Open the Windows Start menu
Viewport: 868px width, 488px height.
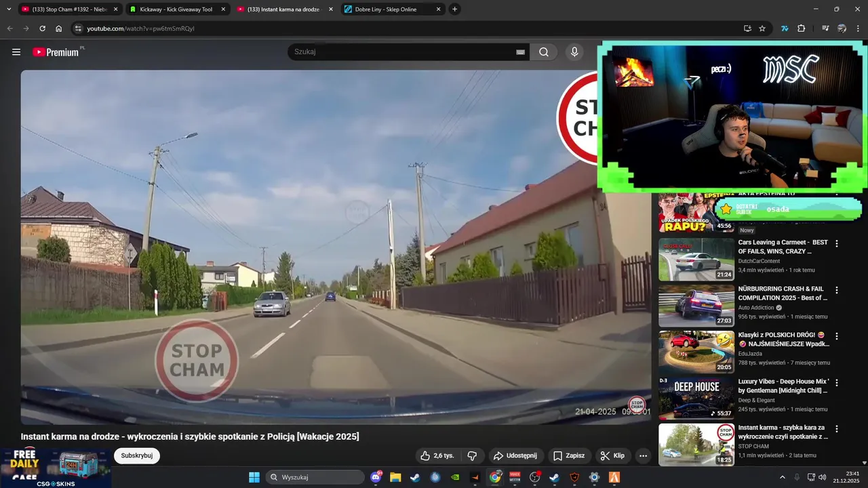pyautogui.click(x=254, y=477)
